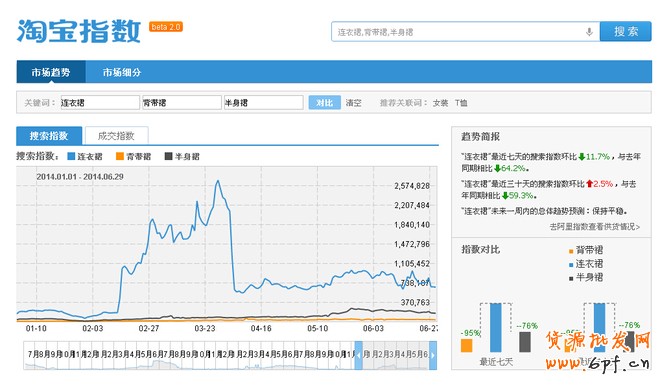Click the 清空 clear link

(x=354, y=103)
